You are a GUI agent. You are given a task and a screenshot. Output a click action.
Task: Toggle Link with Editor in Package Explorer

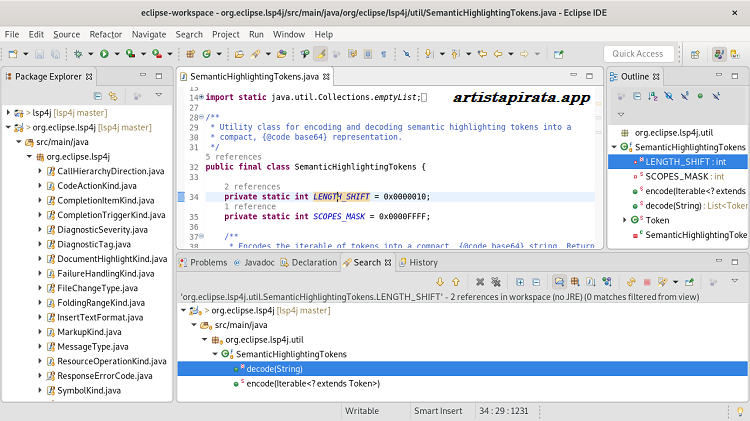113,96
